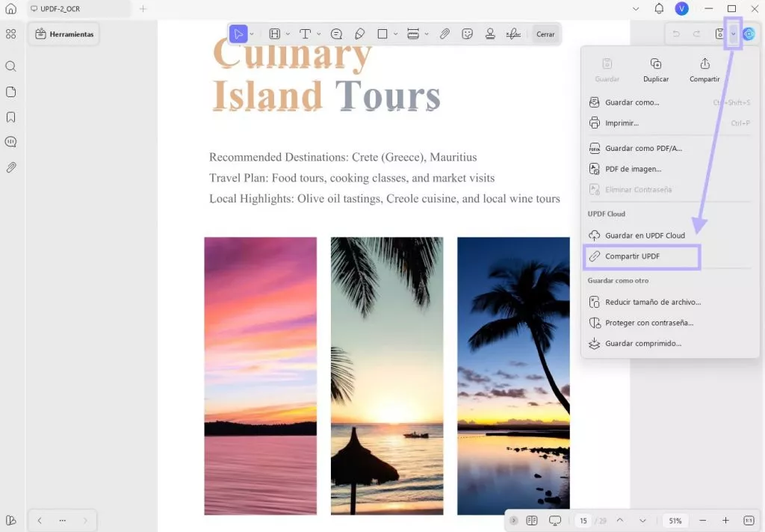765x532 pixels.
Task: Click Duplicar in save menu
Action: click(x=656, y=70)
